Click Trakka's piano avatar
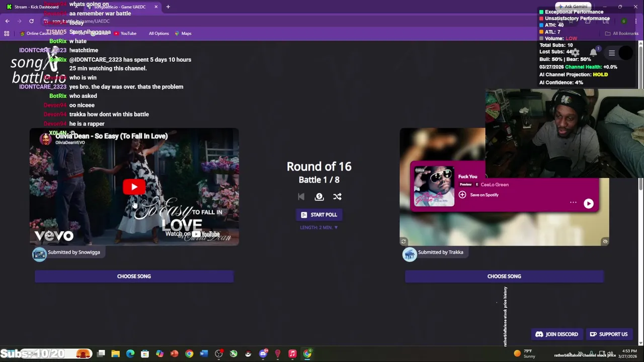 (x=410, y=254)
